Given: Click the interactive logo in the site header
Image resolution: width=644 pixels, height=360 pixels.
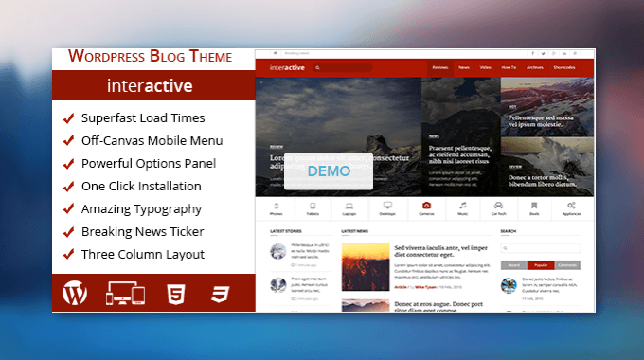Looking at the screenshot, I should click(287, 68).
